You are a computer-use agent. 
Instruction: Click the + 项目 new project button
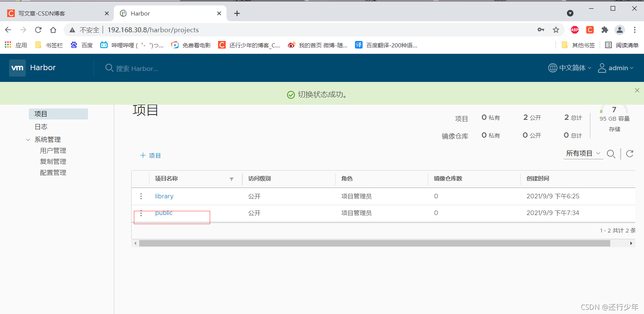point(151,155)
